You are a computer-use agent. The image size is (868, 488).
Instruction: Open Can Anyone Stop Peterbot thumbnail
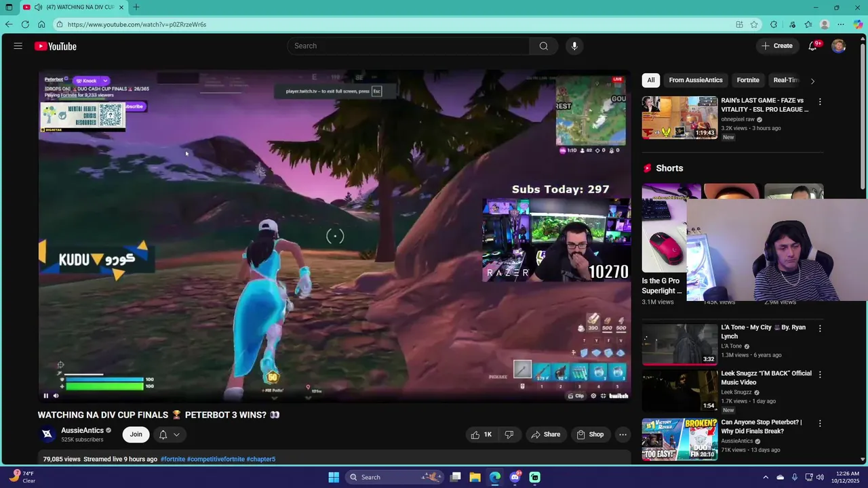679,439
